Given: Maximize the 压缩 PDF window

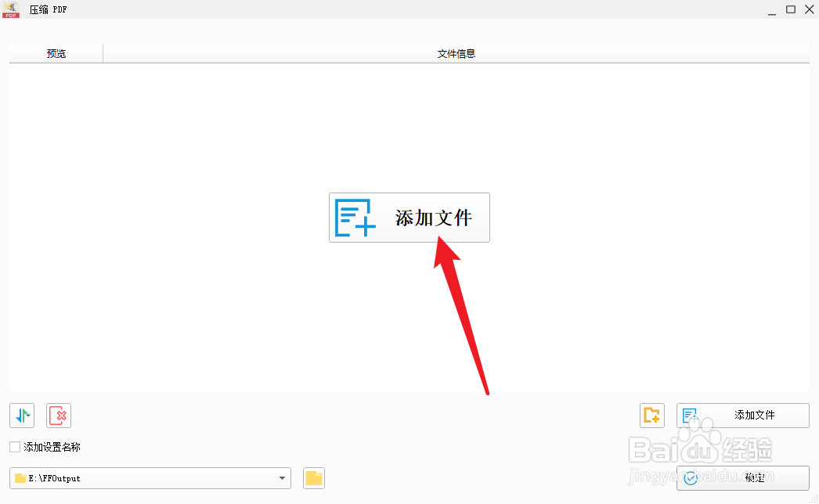Looking at the screenshot, I should coord(791,9).
